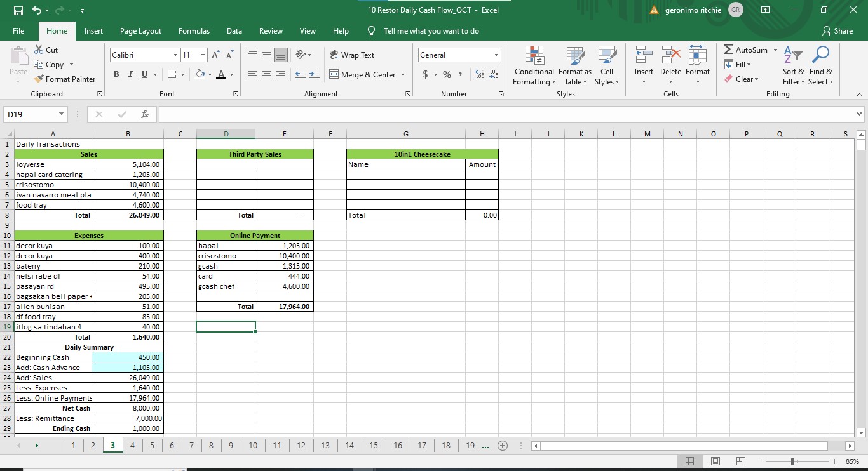Open Conditional Formatting
868x471 pixels.
534,66
